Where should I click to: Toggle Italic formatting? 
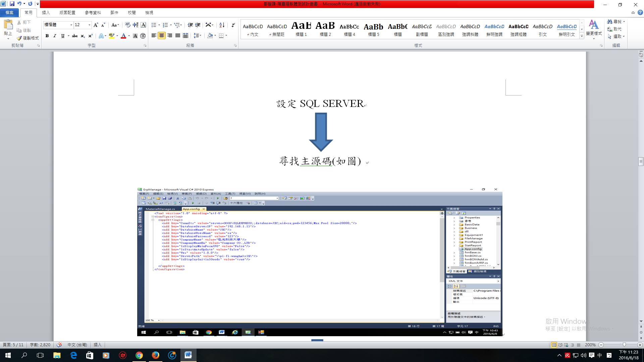pyautogui.click(x=55, y=36)
